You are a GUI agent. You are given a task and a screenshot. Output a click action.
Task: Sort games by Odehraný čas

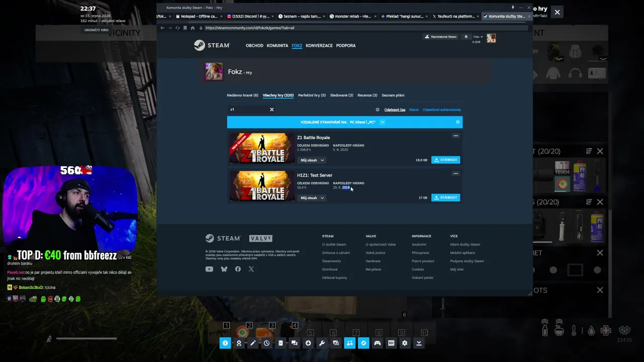coord(395,110)
